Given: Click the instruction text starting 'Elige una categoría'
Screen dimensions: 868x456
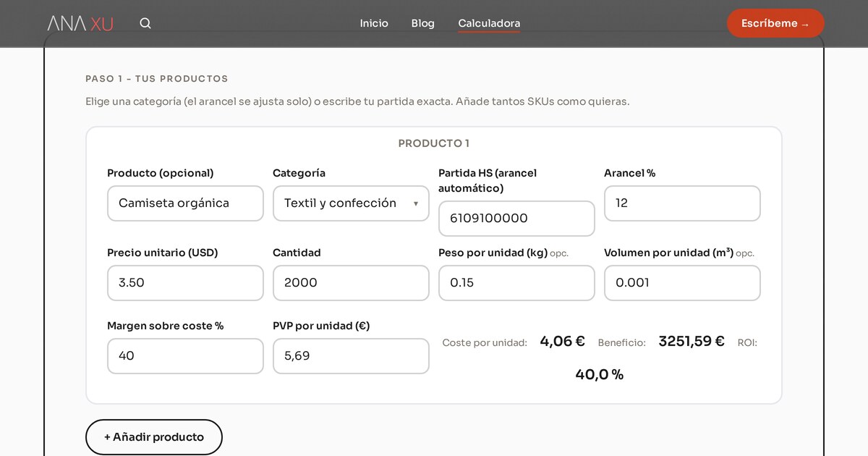Looking at the screenshot, I should pyautogui.click(x=357, y=101).
